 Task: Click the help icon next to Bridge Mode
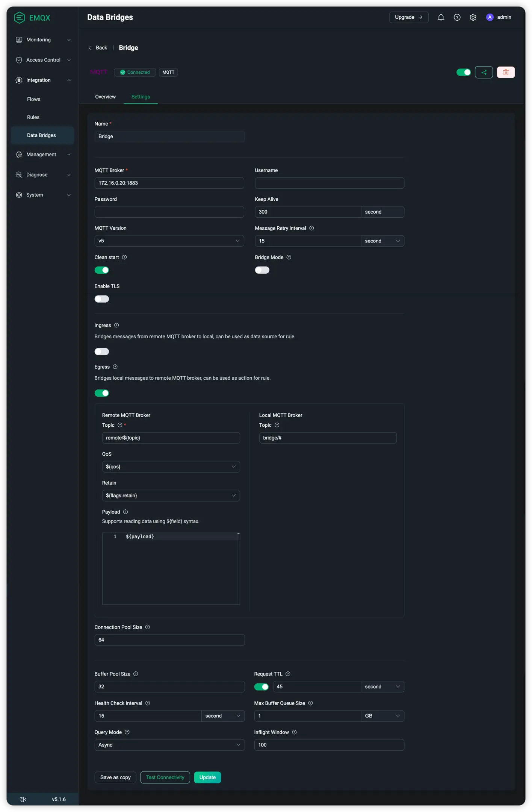point(289,257)
